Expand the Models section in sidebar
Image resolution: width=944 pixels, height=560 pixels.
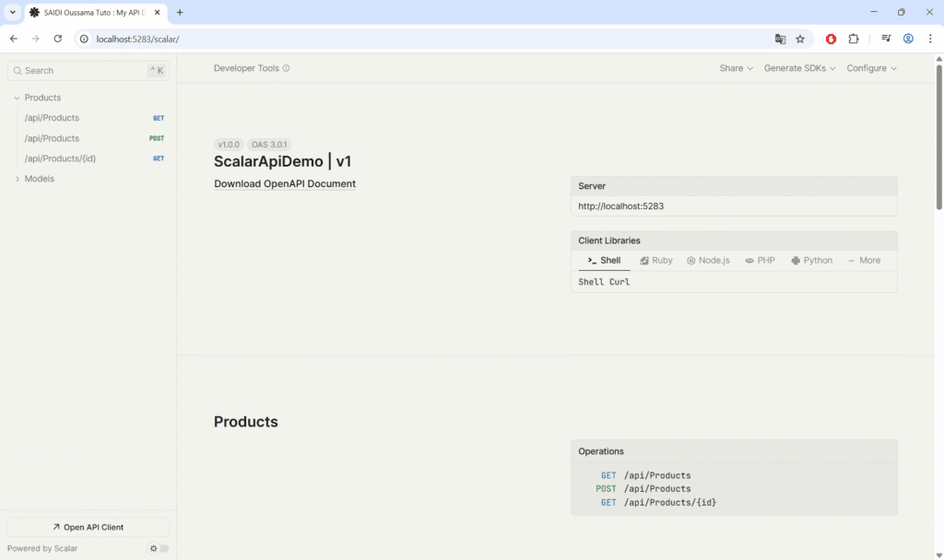18,179
